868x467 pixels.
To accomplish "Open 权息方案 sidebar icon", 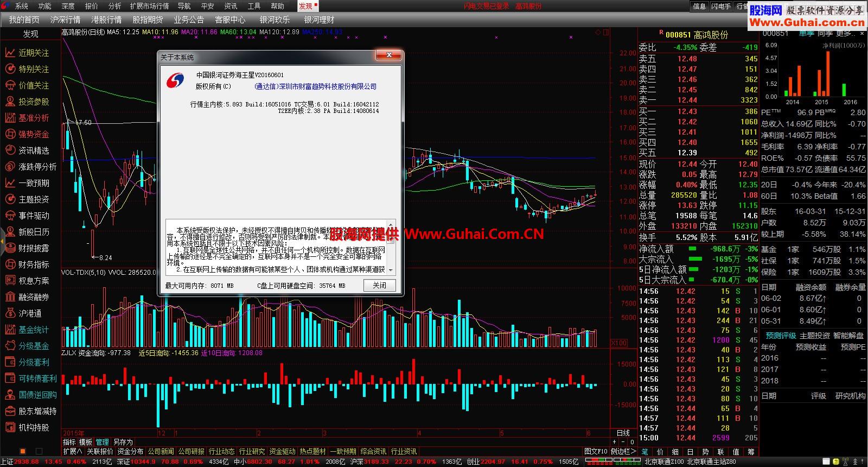I will [x=10, y=281].
